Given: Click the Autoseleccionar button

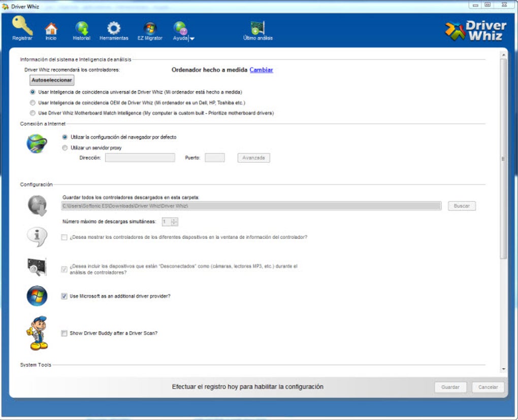Looking at the screenshot, I should click(52, 80).
